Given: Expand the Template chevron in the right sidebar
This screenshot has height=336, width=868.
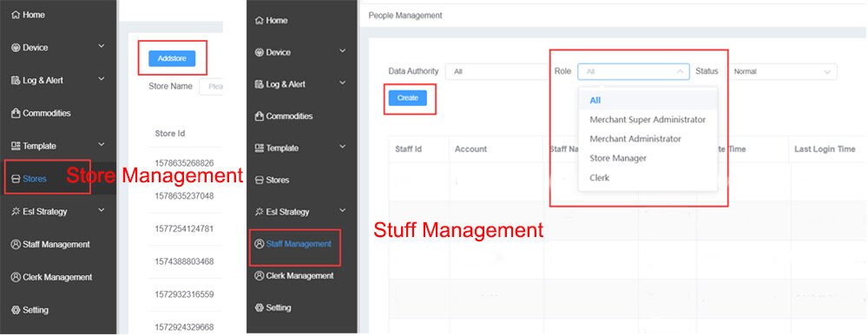Looking at the screenshot, I should click(x=343, y=148).
